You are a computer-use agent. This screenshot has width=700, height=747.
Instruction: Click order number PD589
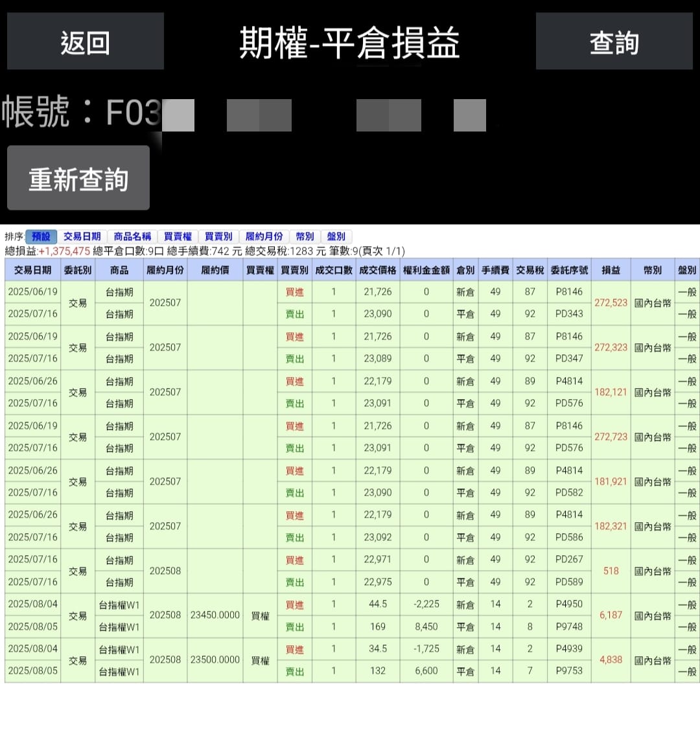coord(570,582)
